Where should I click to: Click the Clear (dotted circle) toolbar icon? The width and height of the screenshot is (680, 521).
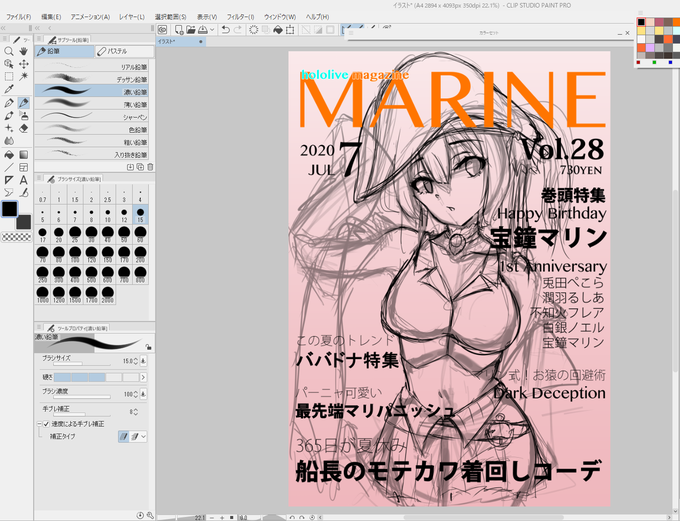[253, 30]
